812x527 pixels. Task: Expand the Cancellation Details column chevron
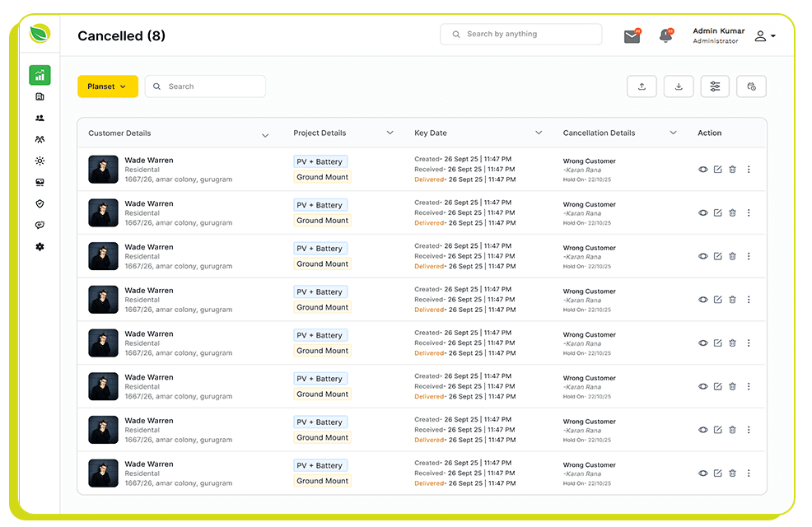pos(673,133)
